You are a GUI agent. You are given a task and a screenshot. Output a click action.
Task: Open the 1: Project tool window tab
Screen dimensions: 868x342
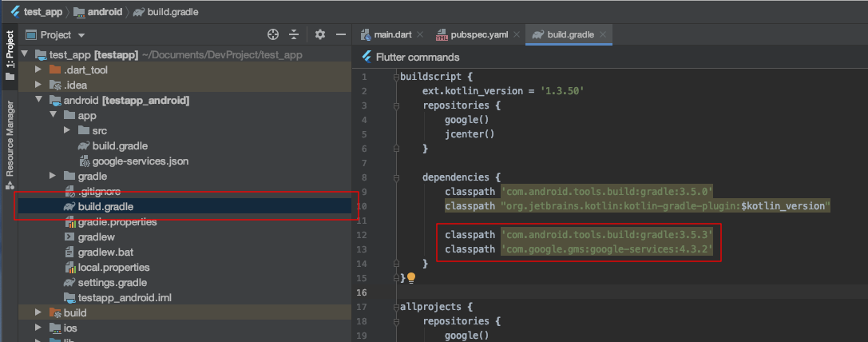[10, 54]
